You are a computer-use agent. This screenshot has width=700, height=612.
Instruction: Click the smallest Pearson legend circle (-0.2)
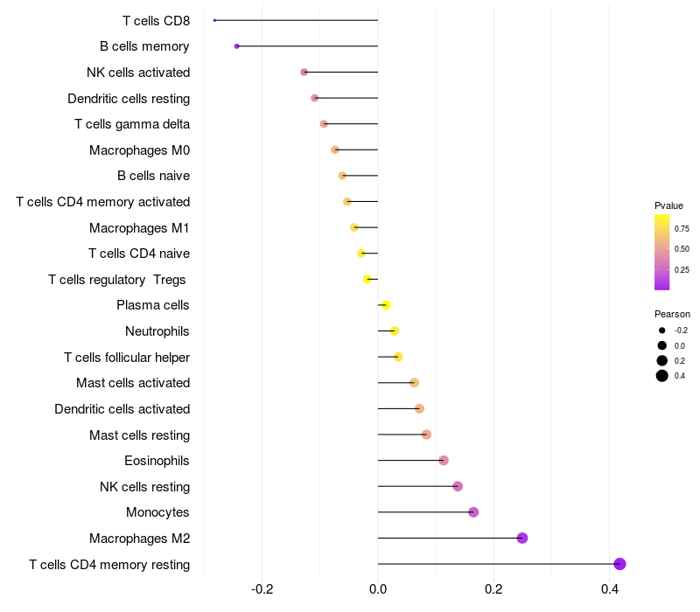pos(662,330)
